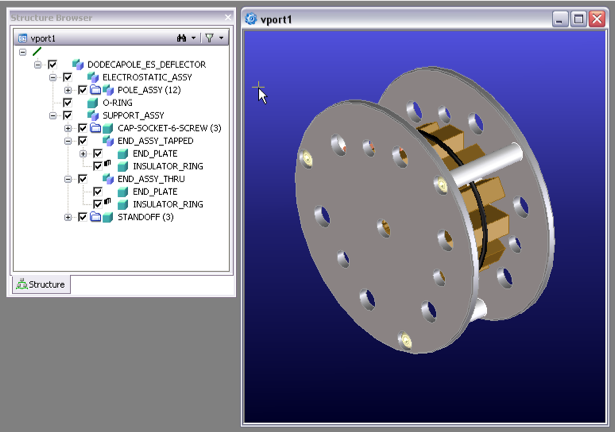The width and height of the screenshot is (615, 432).
Task: Switch to the Structure tab
Action: [41, 285]
